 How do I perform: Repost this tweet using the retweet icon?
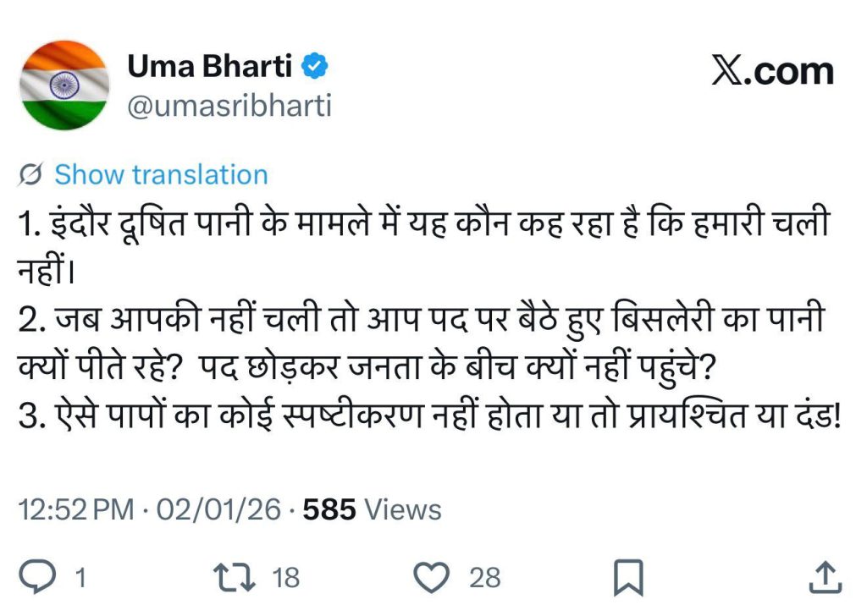(x=235, y=577)
